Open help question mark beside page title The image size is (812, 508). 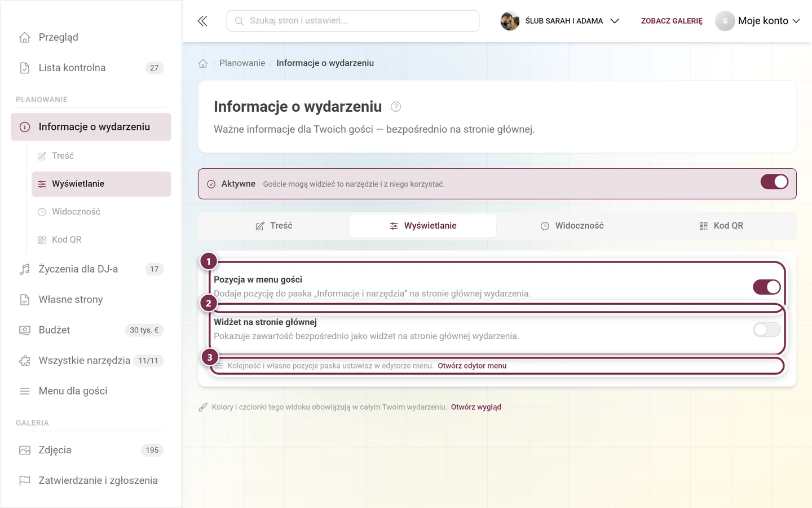[396, 107]
